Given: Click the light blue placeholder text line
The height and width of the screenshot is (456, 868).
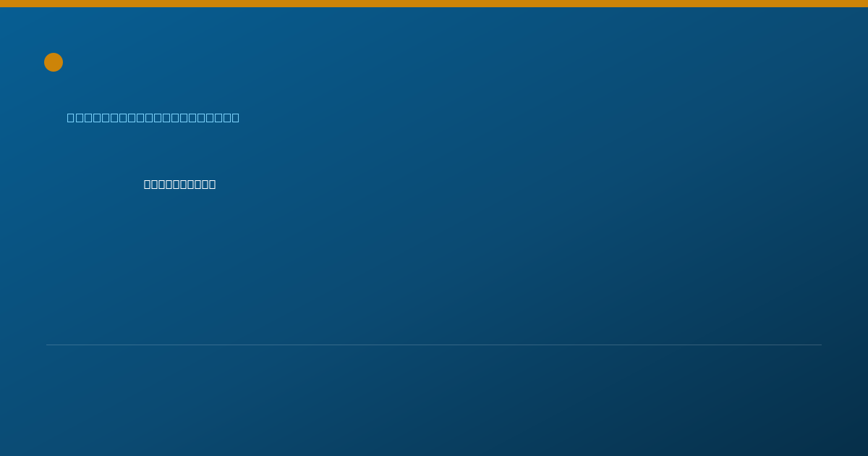Looking at the screenshot, I should coord(153,117).
